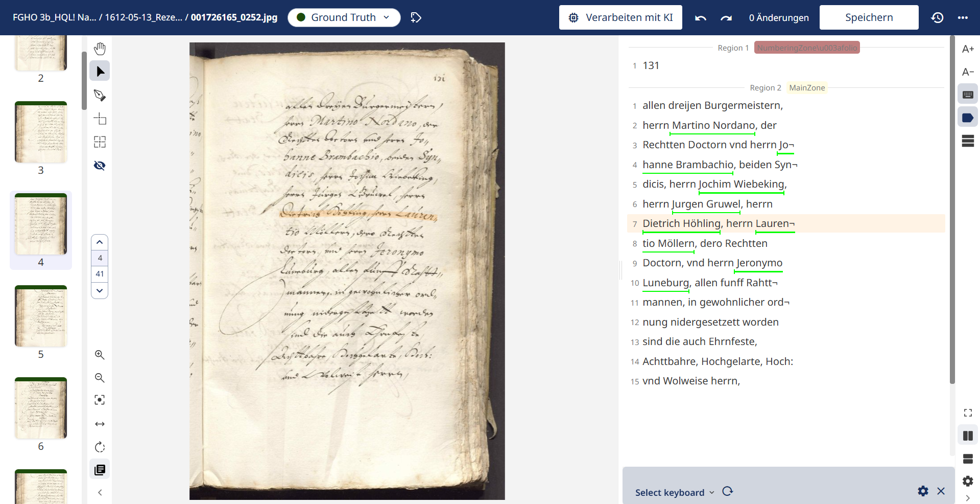Click Verarbeiten mit KI button
This screenshot has height=504, width=980.
(x=620, y=17)
